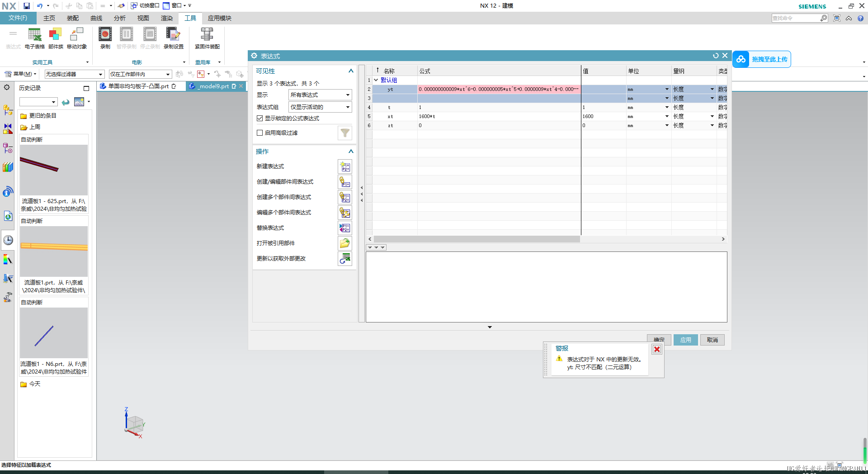Open the unit dropdown in the xt row
Image resolution: width=868 pixels, height=474 pixels.
click(667, 116)
